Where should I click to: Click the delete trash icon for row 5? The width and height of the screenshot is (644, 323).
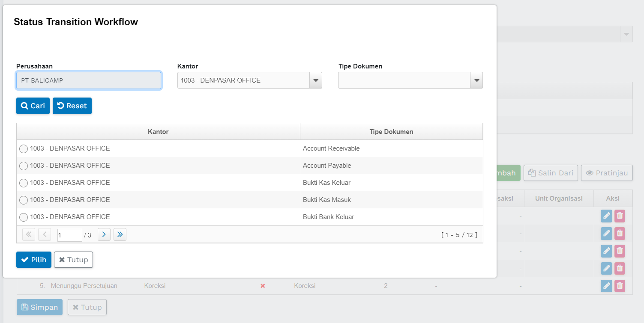620,286
